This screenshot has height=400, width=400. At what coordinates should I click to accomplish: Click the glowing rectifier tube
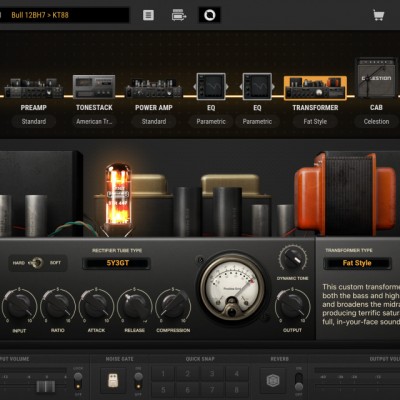118,195
